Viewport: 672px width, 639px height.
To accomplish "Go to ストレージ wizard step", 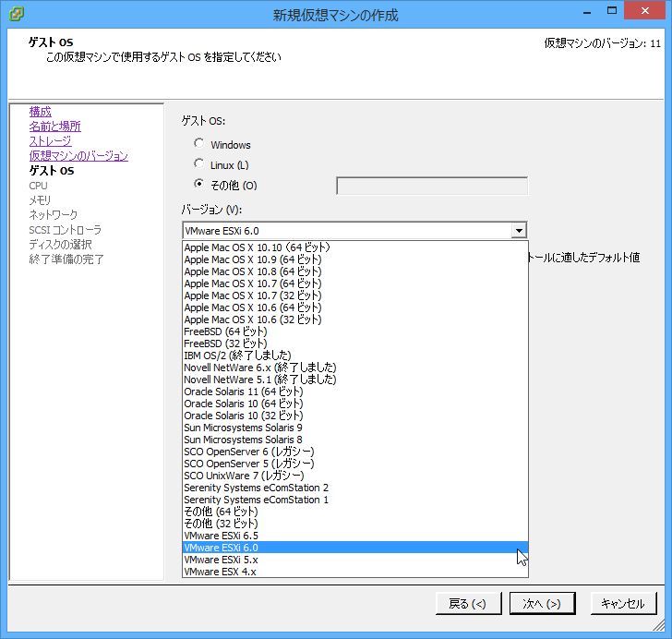I will pyautogui.click(x=50, y=140).
